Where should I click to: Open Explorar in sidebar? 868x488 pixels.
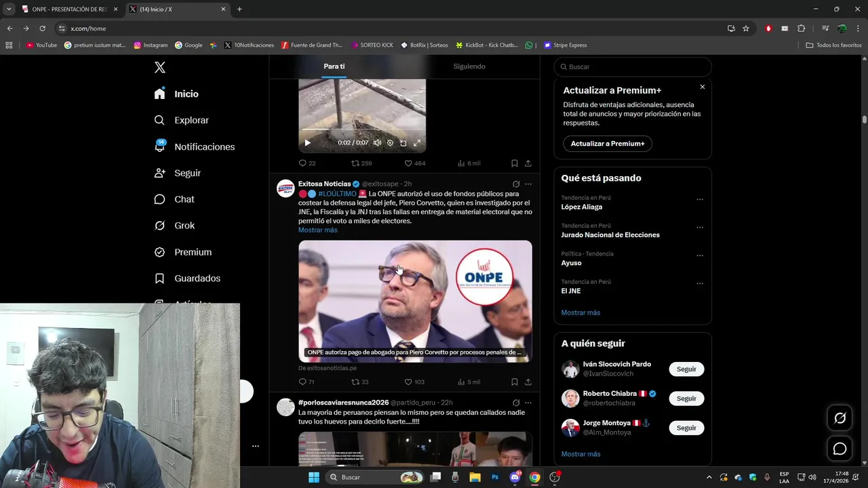(181, 120)
